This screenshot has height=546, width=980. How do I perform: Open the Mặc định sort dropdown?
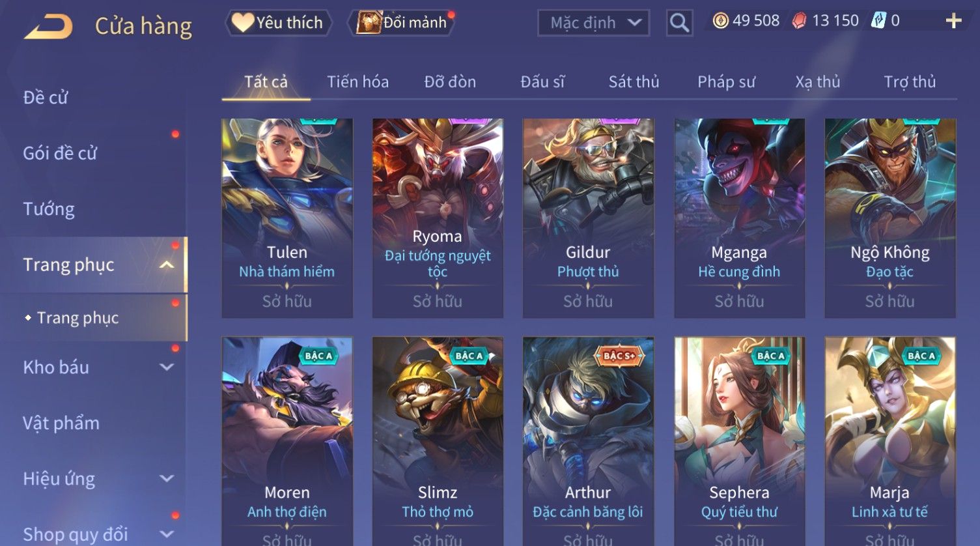tap(593, 23)
